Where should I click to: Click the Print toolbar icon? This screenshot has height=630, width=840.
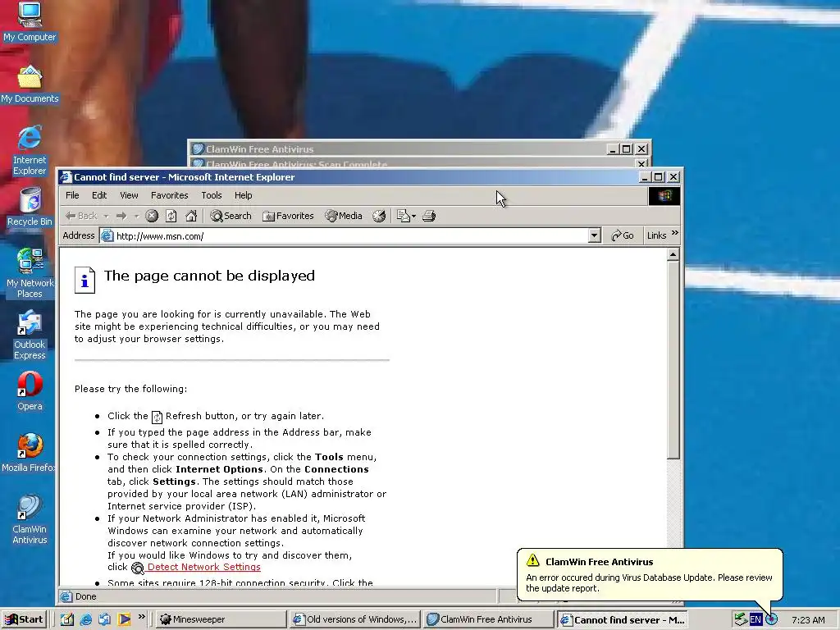[x=429, y=216]
